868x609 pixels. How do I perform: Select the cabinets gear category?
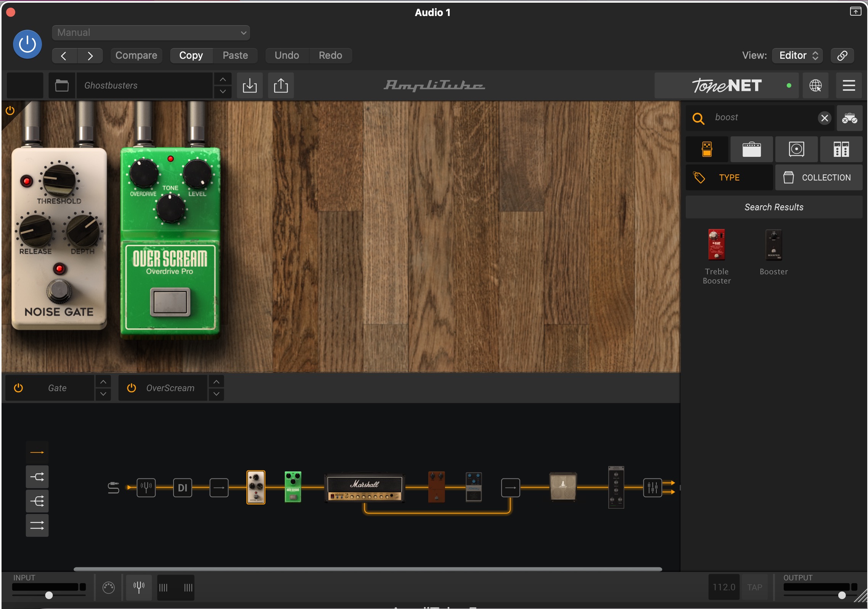[x=797, y=149]
